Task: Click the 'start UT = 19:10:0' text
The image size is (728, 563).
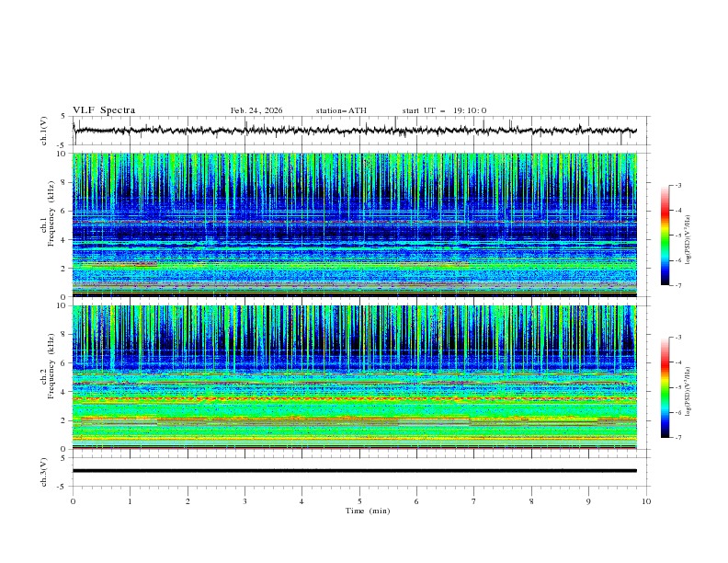Action: 444,110
